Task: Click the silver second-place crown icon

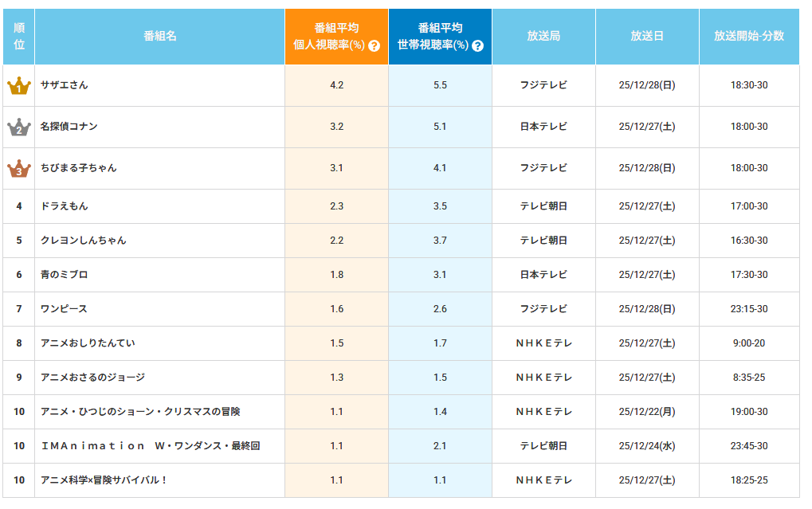Action: pyautogui.click(x=18, y=127)
